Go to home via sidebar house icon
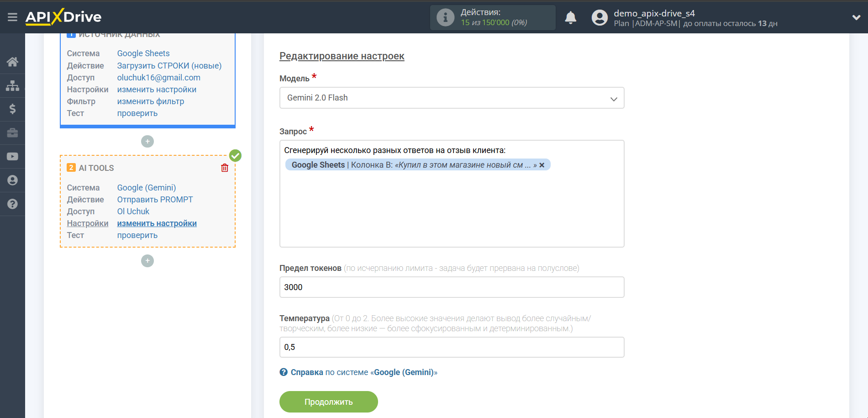The image size is (868, 418). (12, 62)
